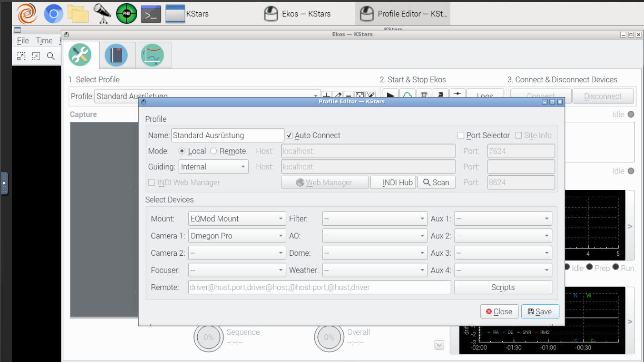This screenshot has width=644, height=362.
Task: Click the Overall progress circle
Action: [x=329, y=337]
